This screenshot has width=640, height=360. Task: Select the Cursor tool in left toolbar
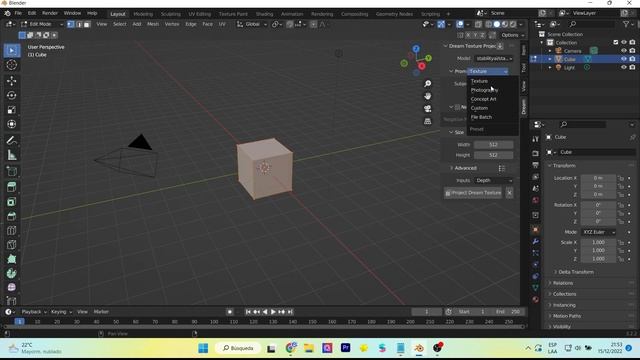pyautogui.click(x=11, y=64)
